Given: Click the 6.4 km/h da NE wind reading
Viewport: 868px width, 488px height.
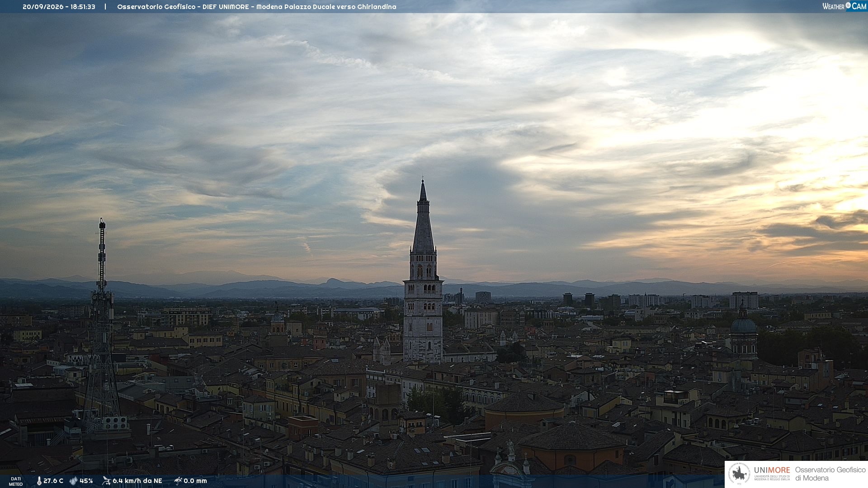Looking at the screenshot, I should click(137, 481).
